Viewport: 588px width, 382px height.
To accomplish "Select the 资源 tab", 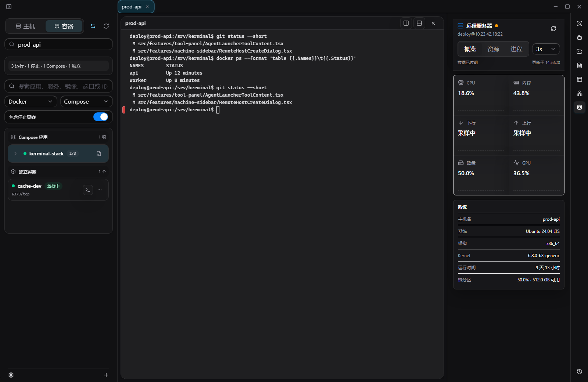I will 493,49.
